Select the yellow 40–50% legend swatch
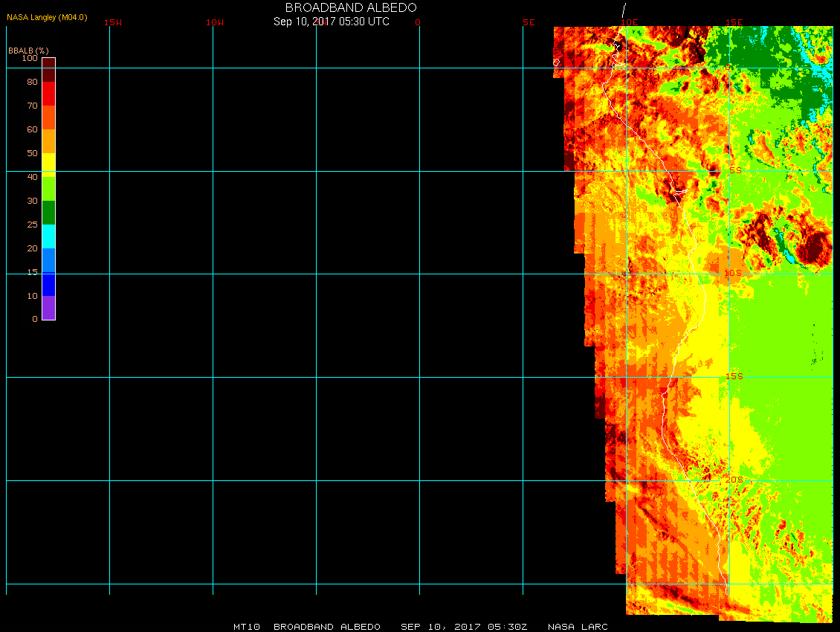 [48, 164]
